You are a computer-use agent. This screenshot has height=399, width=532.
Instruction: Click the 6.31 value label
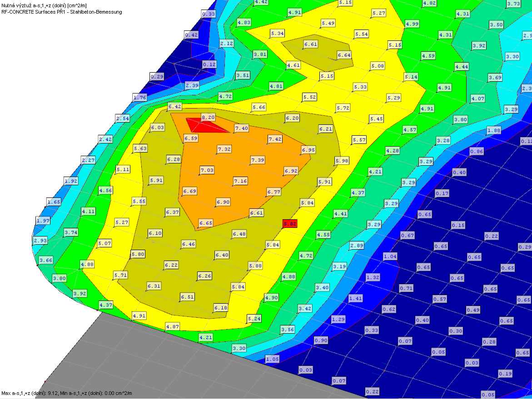[x=154, y=286]
